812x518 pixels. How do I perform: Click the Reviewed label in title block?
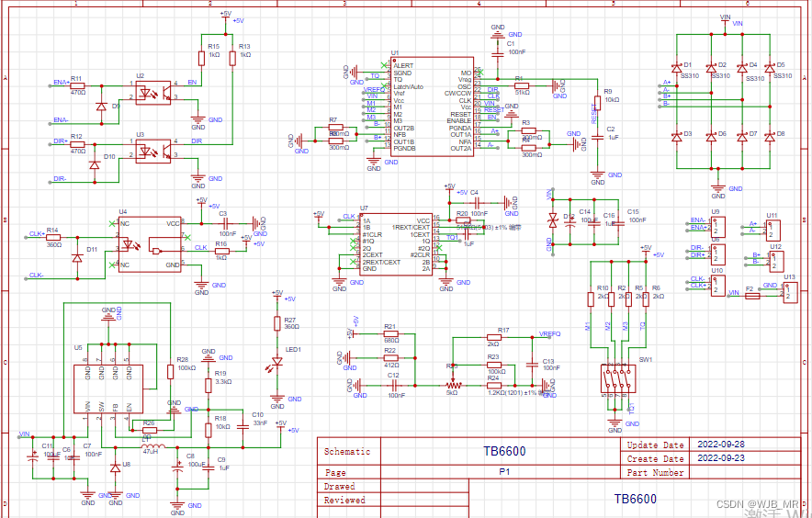point(344,501)
